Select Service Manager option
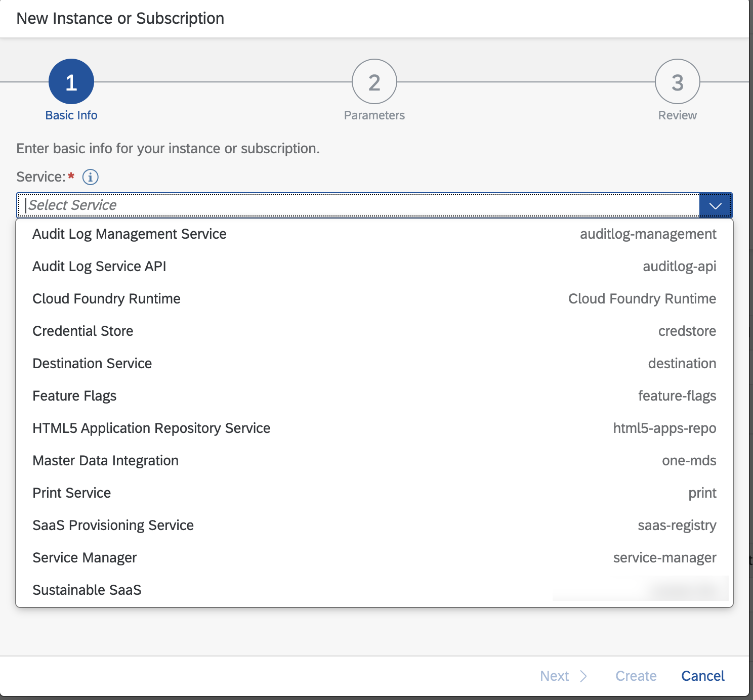The width and height of the screenshot is (753, 700). (x=374, y=558)
